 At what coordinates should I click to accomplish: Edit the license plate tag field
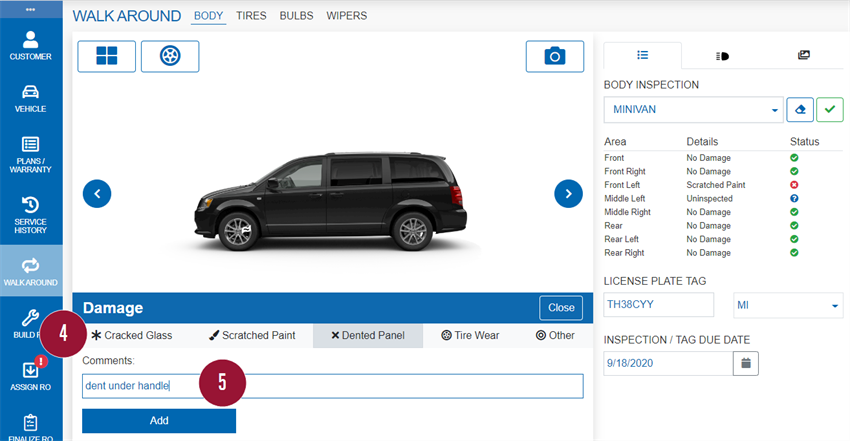click(659, 304)
